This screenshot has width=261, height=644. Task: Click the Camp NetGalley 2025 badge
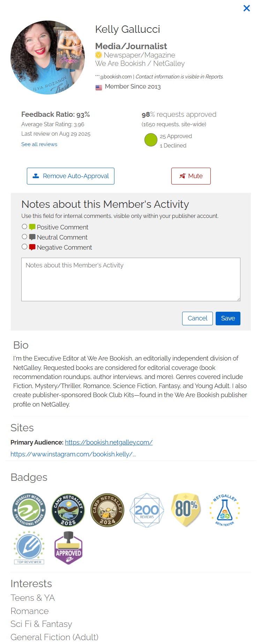(x=68, y=510)
